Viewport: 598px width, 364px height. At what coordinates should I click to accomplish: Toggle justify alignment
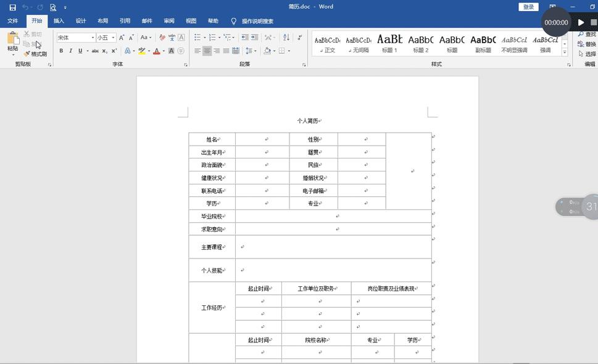click(x=225, y=51)
